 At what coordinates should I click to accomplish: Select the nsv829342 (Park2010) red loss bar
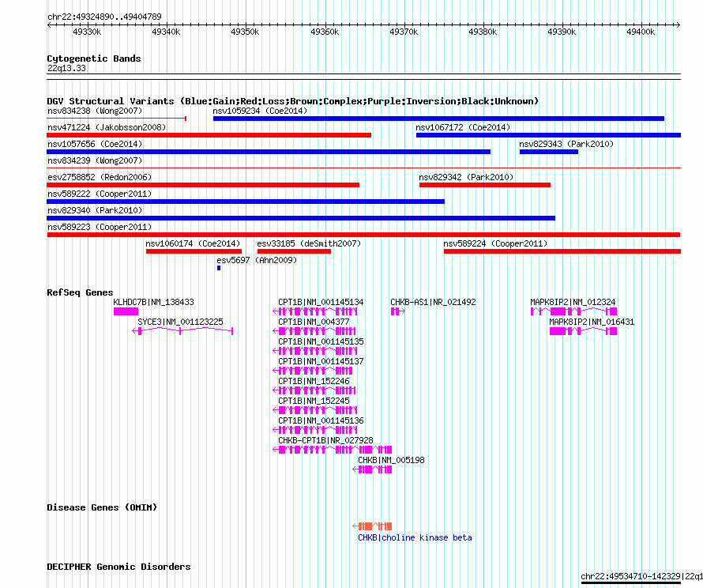[485, 185]
